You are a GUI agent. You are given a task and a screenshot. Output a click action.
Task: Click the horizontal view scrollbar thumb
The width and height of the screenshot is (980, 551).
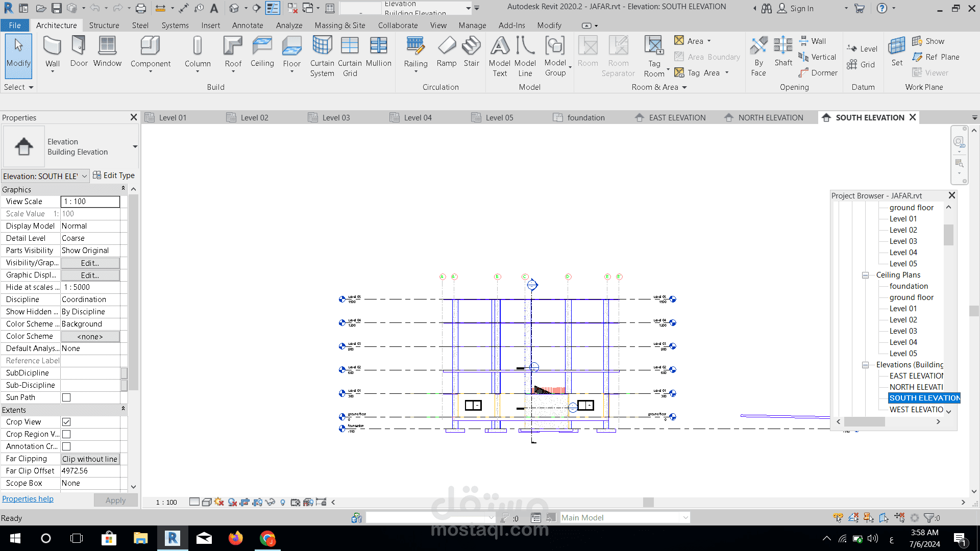648,502
